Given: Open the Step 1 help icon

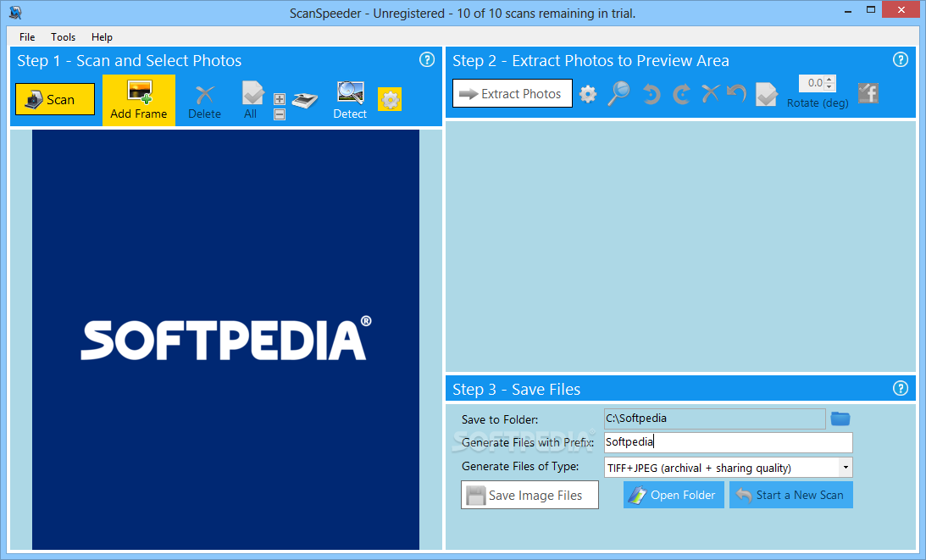Looking at the screenshot, I should coord(427,59).
